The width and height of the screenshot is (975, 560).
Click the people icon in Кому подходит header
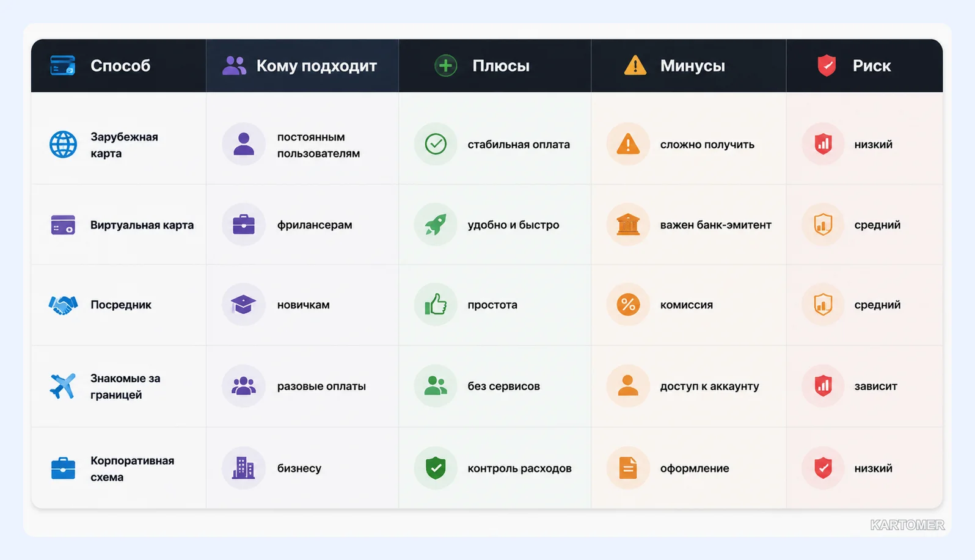tap(234, 65)
